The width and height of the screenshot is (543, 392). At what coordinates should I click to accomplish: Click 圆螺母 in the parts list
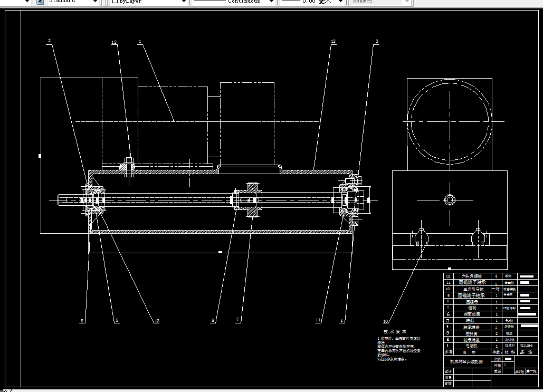[x=472, y=302]
